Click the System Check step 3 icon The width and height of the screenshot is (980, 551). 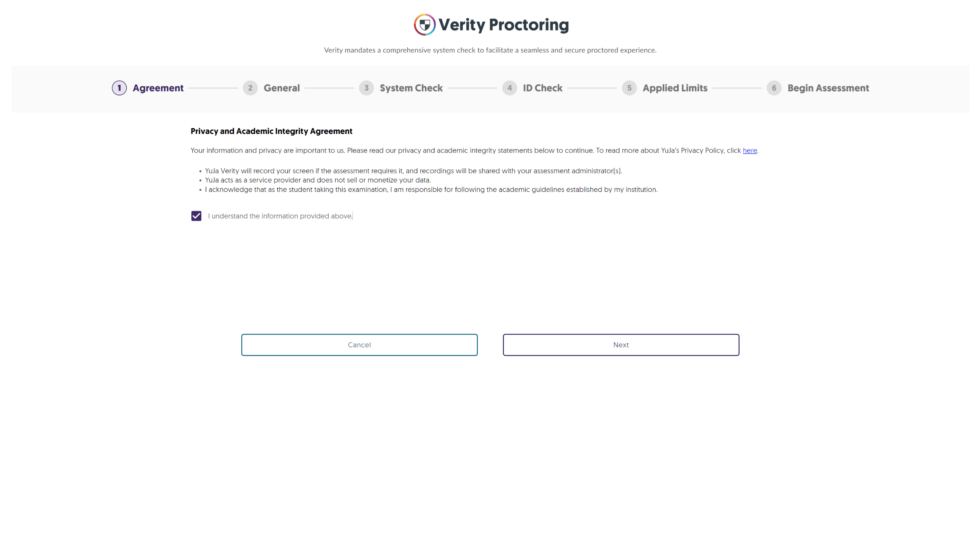coord(367,87)
